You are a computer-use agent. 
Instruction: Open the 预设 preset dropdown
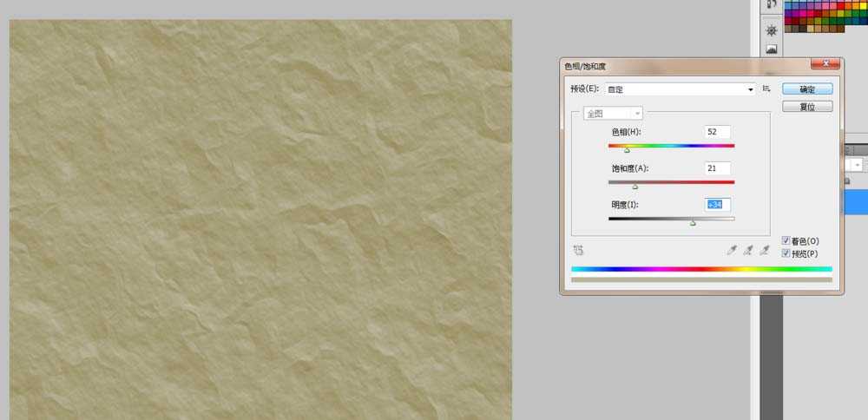674,89
